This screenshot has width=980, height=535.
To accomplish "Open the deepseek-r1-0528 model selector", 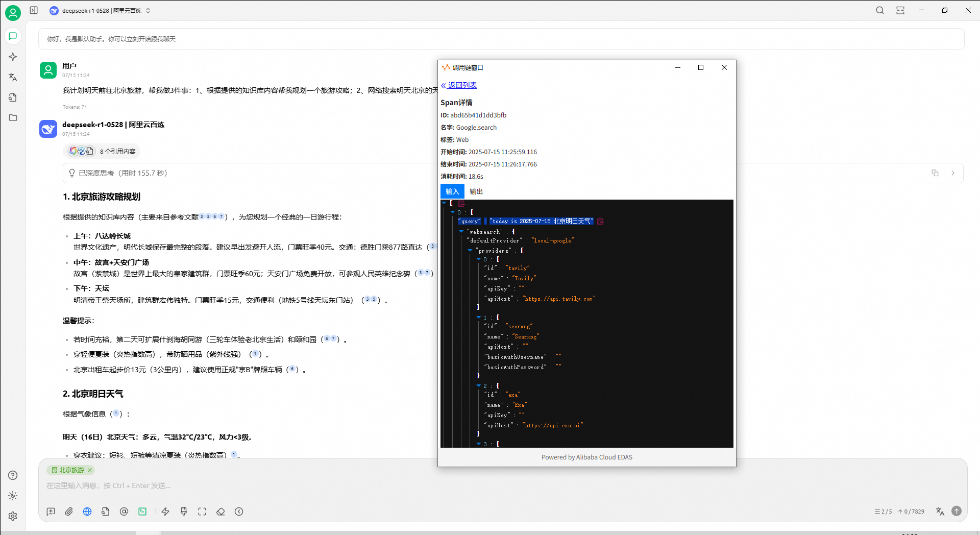I will point(100,11).
